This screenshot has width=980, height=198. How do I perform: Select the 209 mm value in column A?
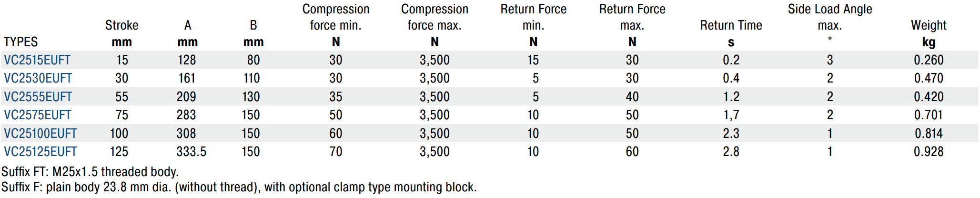coord(186,97)
